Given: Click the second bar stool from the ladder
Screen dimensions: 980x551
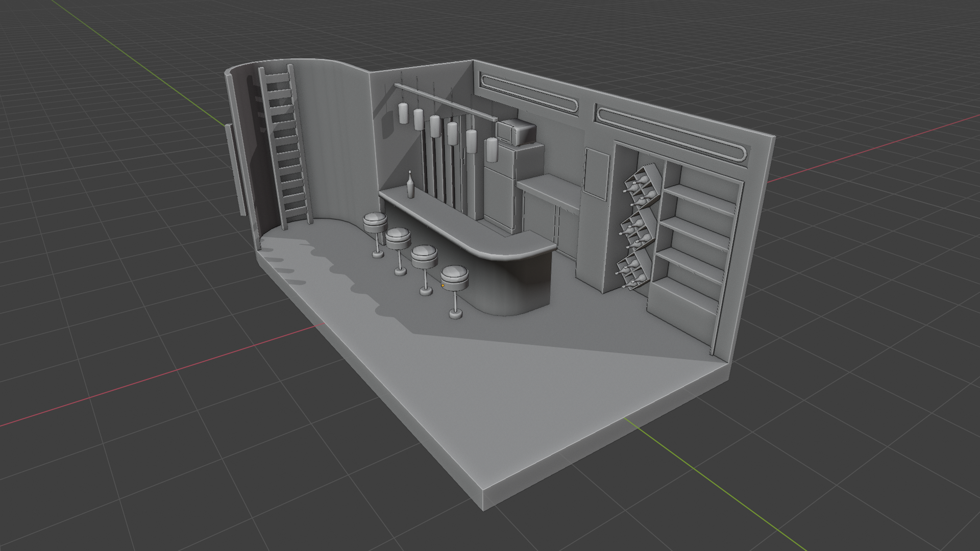Looking at the screenshot, I should pos(398,238).
